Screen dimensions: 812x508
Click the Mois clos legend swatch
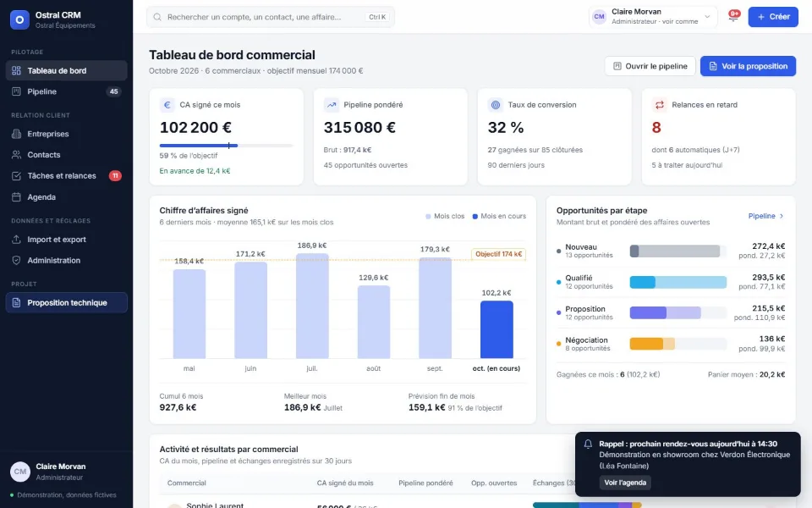coord(428,216)
